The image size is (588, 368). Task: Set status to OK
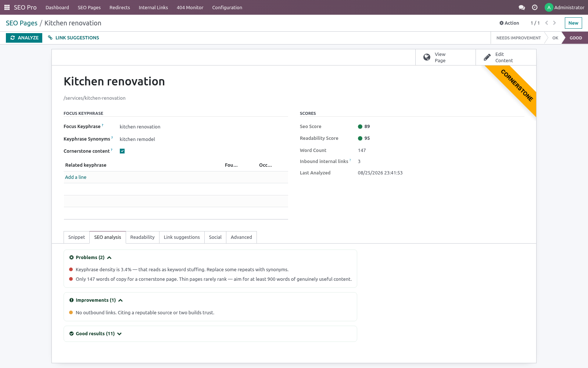pyautogui.click(x=555, y=38)
